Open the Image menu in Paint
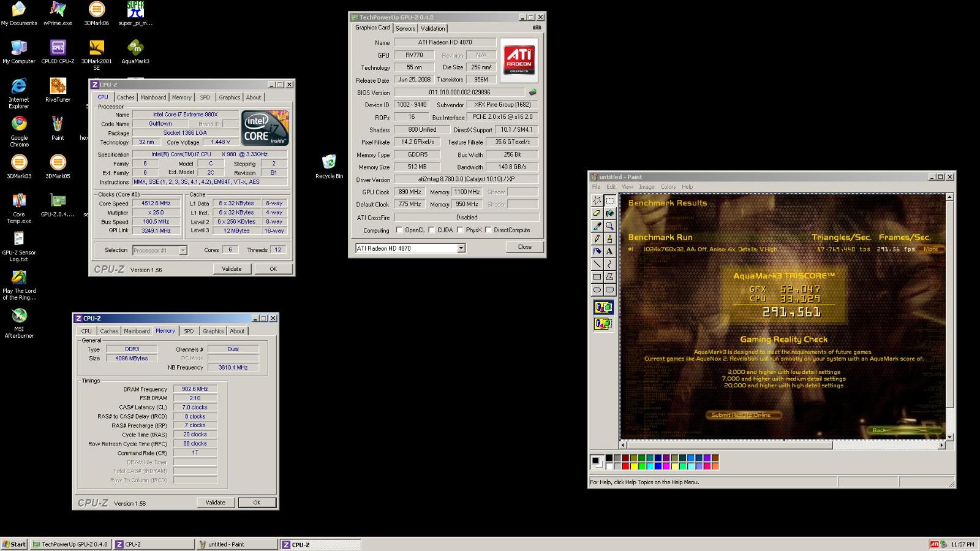The width and height of the screenshot is (980, 551). (x=646, y=187)
